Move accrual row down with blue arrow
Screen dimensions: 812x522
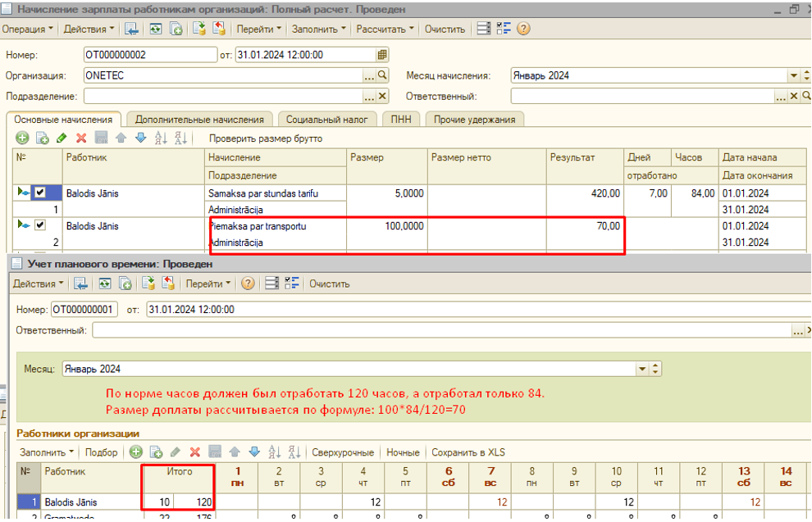[140, 138]
